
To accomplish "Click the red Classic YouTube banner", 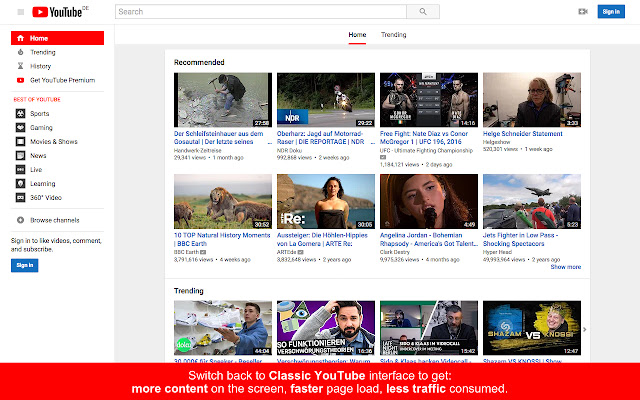I will pos(320,382).
